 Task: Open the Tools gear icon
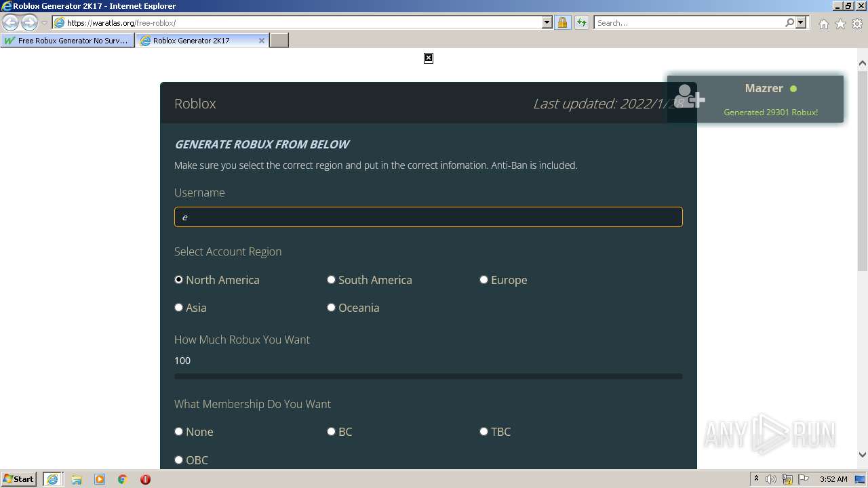coord(857,24)
